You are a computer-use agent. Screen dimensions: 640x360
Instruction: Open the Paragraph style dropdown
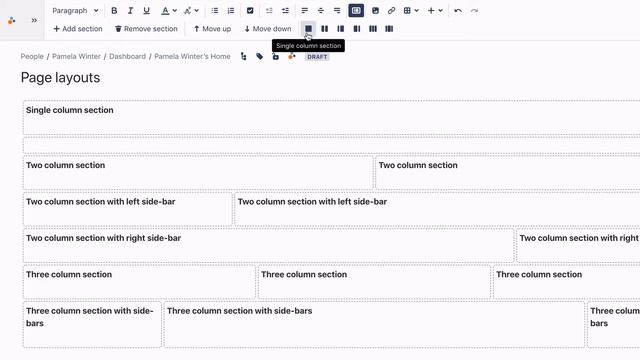[x=75, y=11]
